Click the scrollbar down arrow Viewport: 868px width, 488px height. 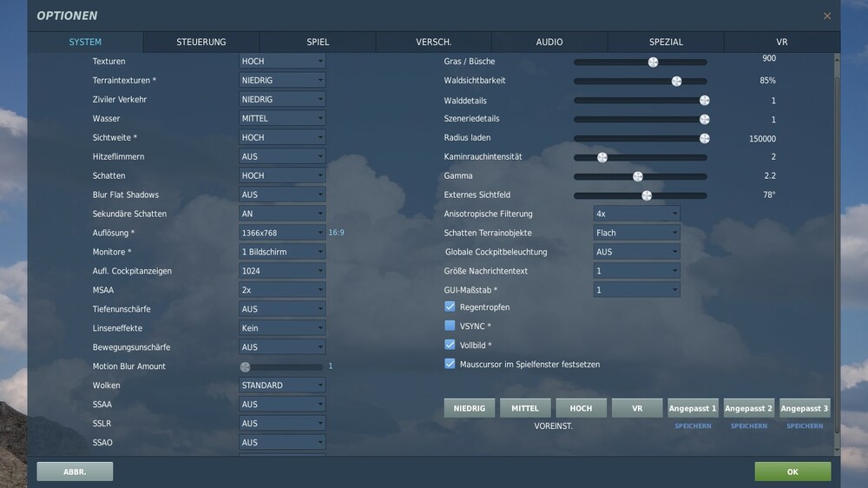pos(837,451)
